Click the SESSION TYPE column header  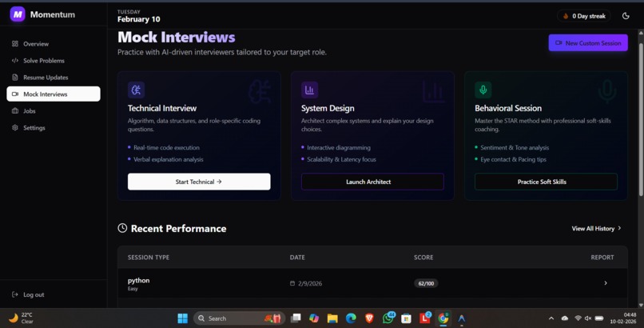click(x=149, y=258)
